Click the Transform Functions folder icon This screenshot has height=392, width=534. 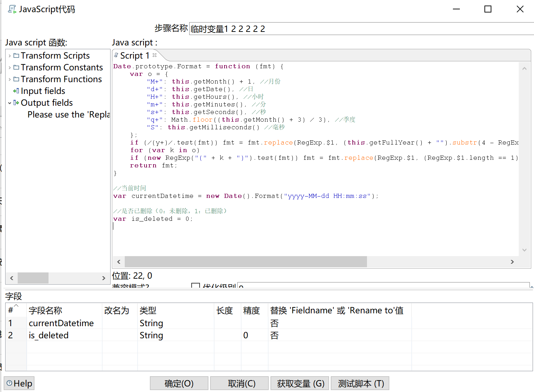click(x=16, y=79)
